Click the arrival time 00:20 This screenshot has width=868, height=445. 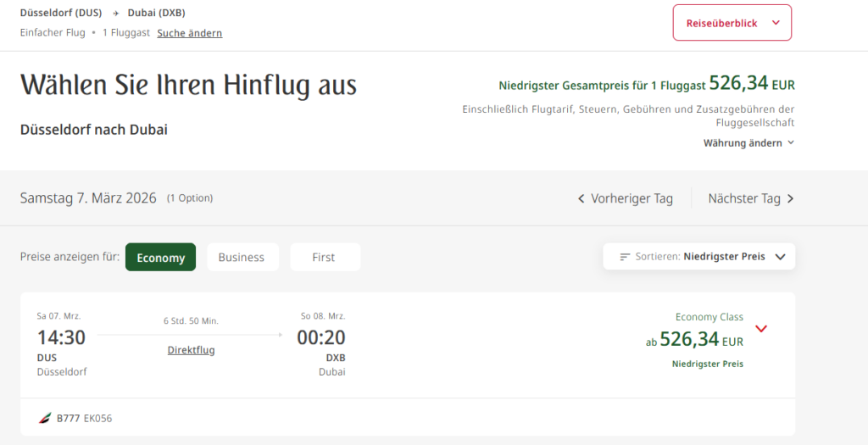321,337
